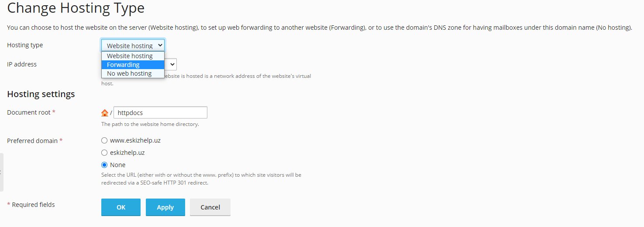This screenshot has height=227, width=644.
Task: Open the Hosting type dropdown
Action: (x=133, y=45)
